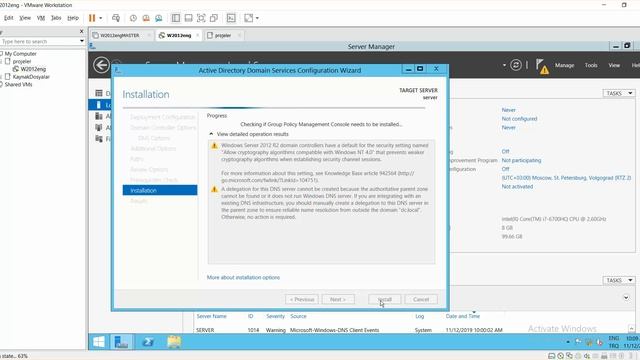This screenshot has width=640, height=360.
Task: Select the Dashboard icon in Server Manager sidebar
Action: tap(99, 93)
